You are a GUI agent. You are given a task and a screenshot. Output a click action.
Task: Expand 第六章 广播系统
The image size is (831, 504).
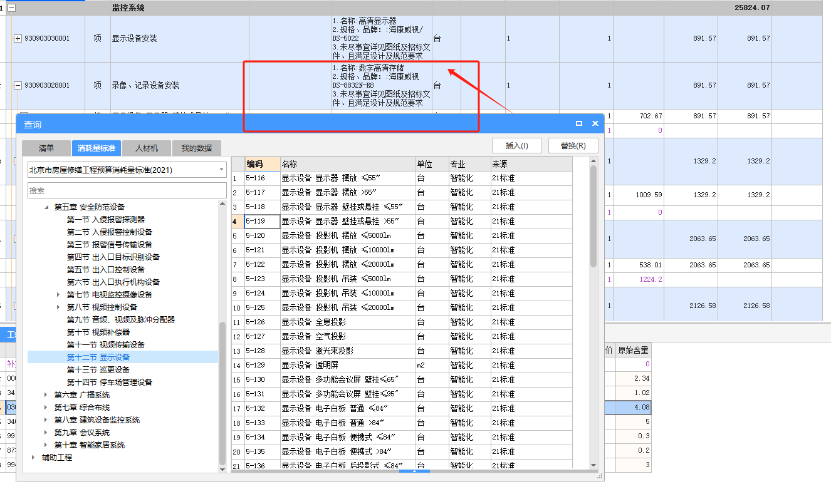tap(46, 395)
